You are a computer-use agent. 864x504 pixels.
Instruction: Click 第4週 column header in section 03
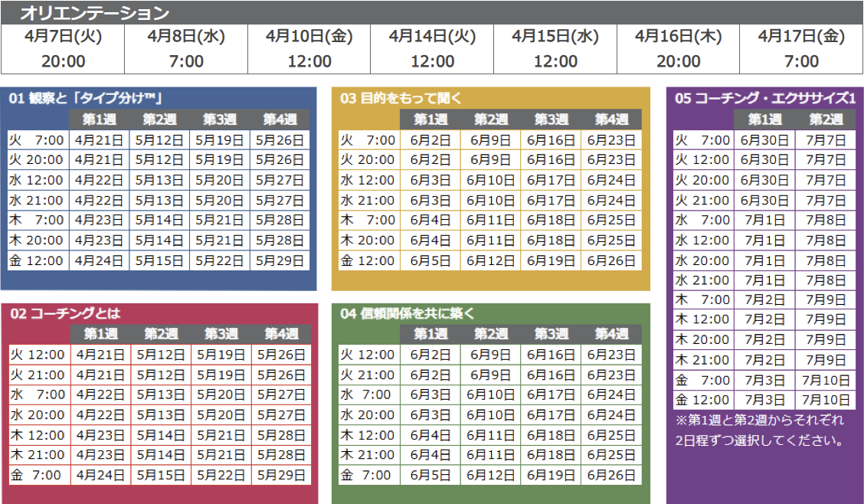(611, 119)
